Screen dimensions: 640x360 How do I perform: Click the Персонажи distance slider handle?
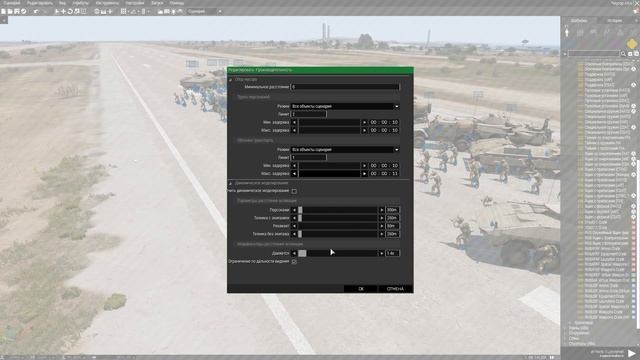pos(300,210)
